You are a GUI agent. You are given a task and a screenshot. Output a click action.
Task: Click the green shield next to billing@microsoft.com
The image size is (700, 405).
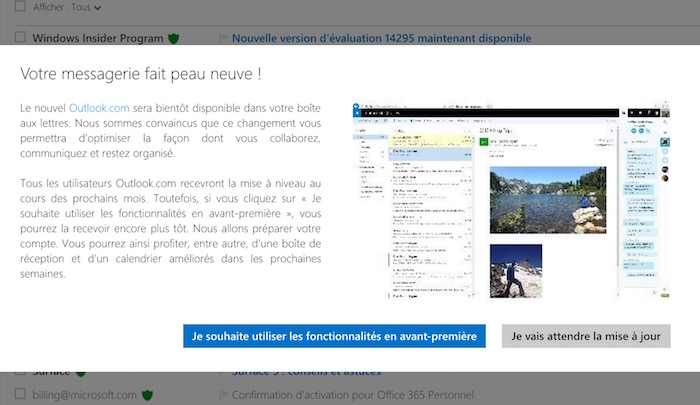click(147, 394)
